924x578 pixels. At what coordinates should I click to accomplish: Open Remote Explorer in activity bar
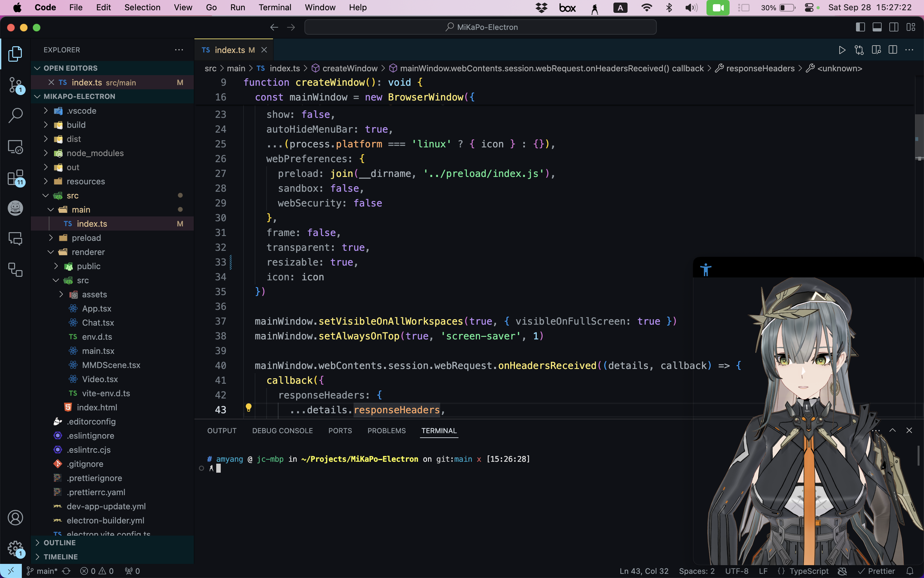click(15, 147)
